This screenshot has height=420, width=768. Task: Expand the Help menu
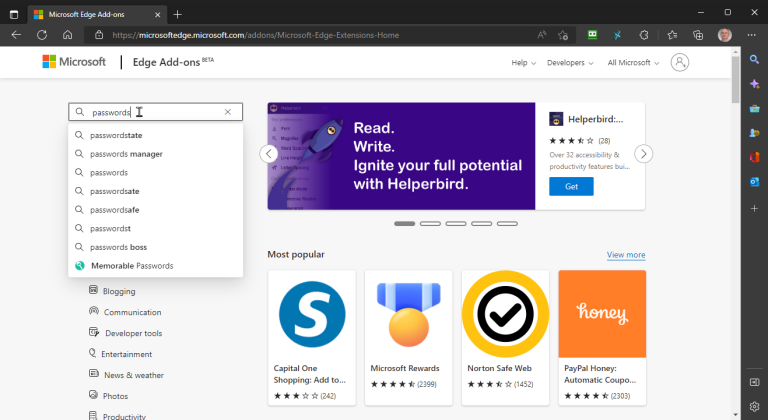point(524,63)
